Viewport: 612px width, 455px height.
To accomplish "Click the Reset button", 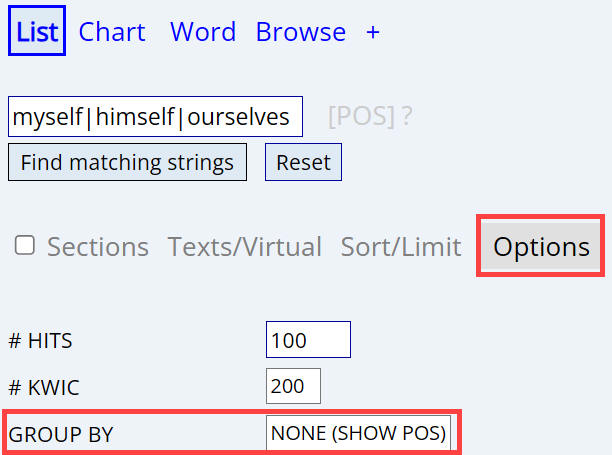I will click(303, 162).
